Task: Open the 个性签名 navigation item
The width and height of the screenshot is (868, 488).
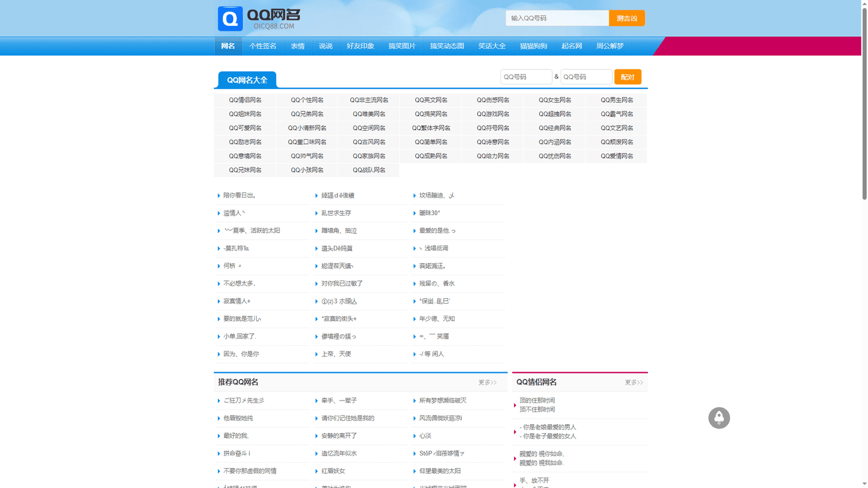Action: click(263, 46)
